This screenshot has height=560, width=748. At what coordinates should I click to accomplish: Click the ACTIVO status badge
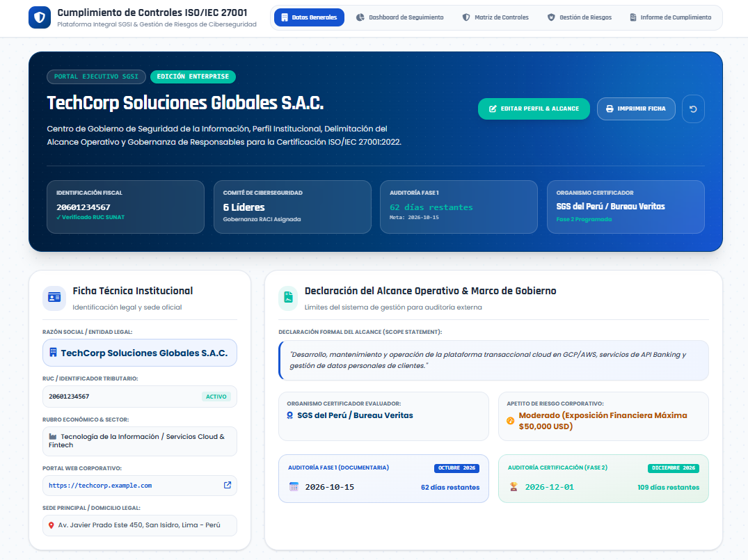216,397
